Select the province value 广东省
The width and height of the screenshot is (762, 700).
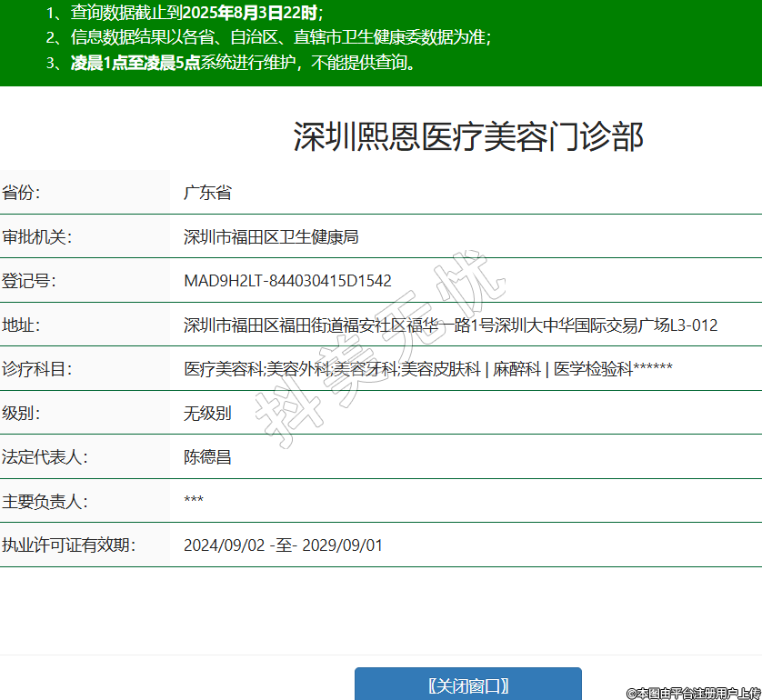tap(207, 193)
